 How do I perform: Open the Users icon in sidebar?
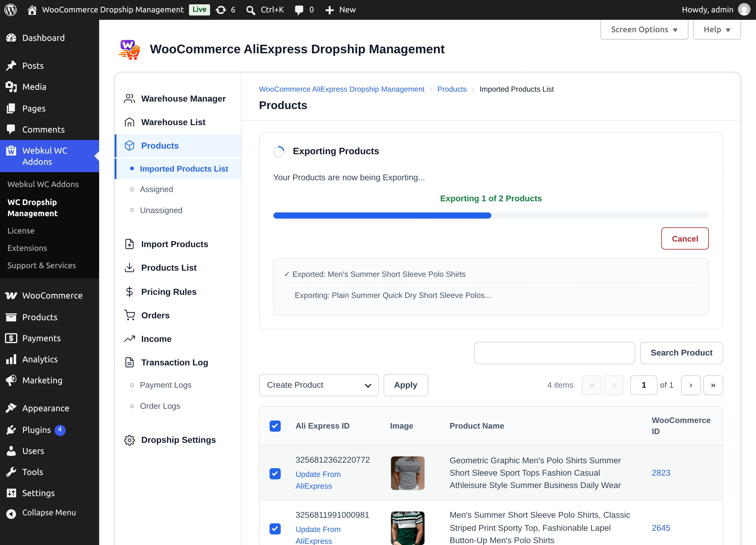tap(11, 451)
